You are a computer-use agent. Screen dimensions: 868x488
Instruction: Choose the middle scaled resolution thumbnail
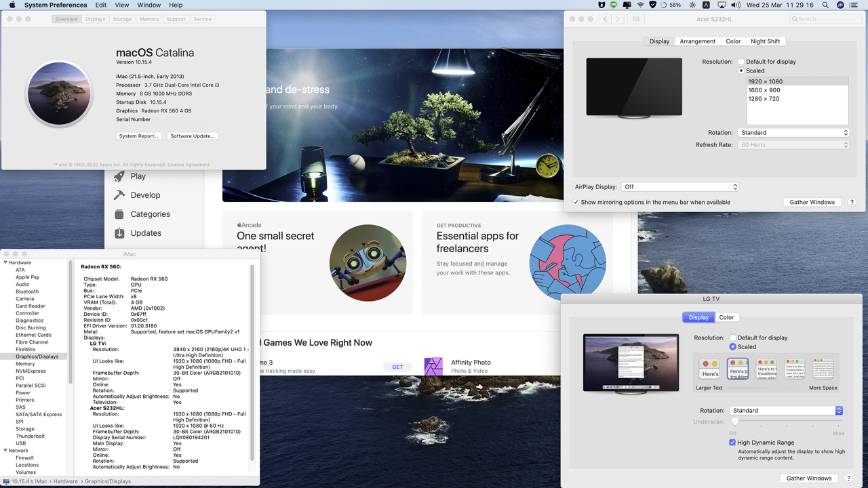point(766,369)
